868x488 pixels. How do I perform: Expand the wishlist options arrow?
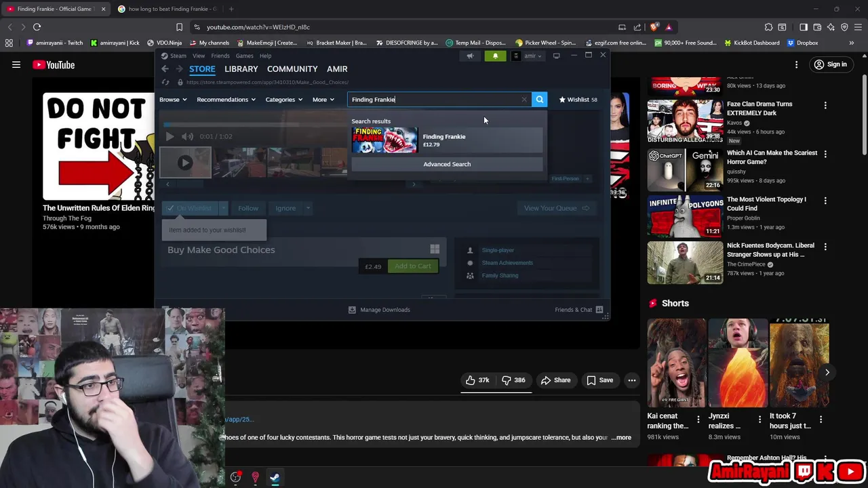coord(223,208)
